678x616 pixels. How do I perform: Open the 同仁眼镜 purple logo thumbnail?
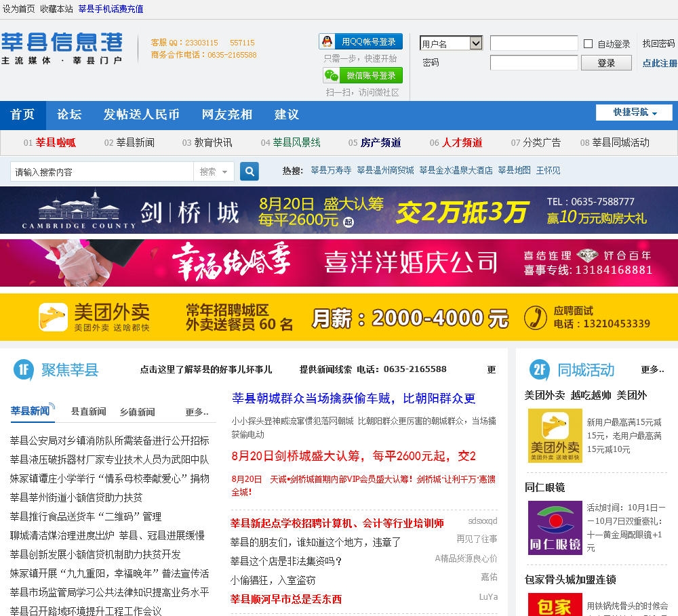[x=555, y=528]
